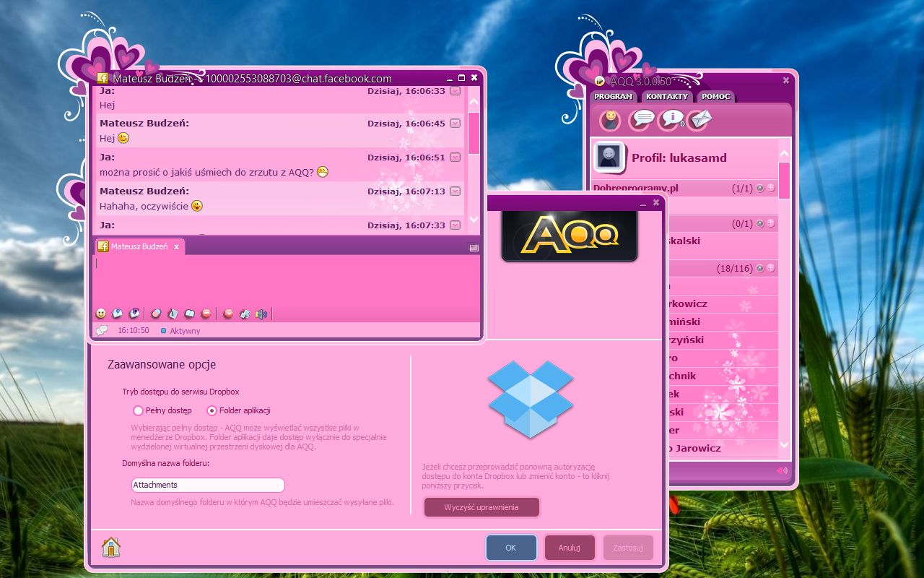The image size is (924, 578).
Task: Click the envelope mail icon in AQQ window
Action: pos(699,119)
